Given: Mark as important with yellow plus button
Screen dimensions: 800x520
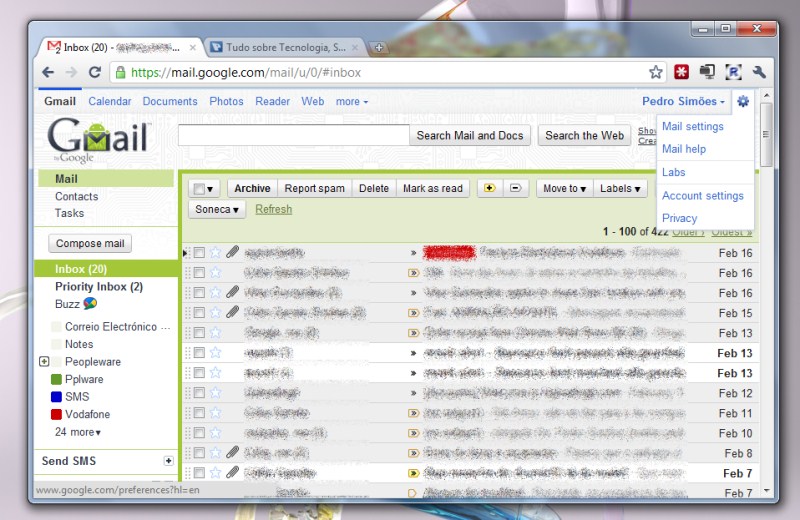Looking at the screenshot, I should pyautogui.click(x=489, y=188).
